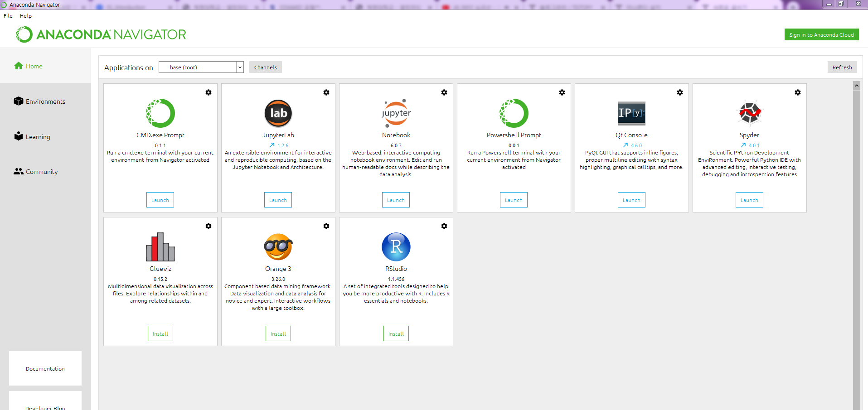Launch CMD.exe Prompt
The height and width of the screenshot is (410, 868).
tap(160, 200)
